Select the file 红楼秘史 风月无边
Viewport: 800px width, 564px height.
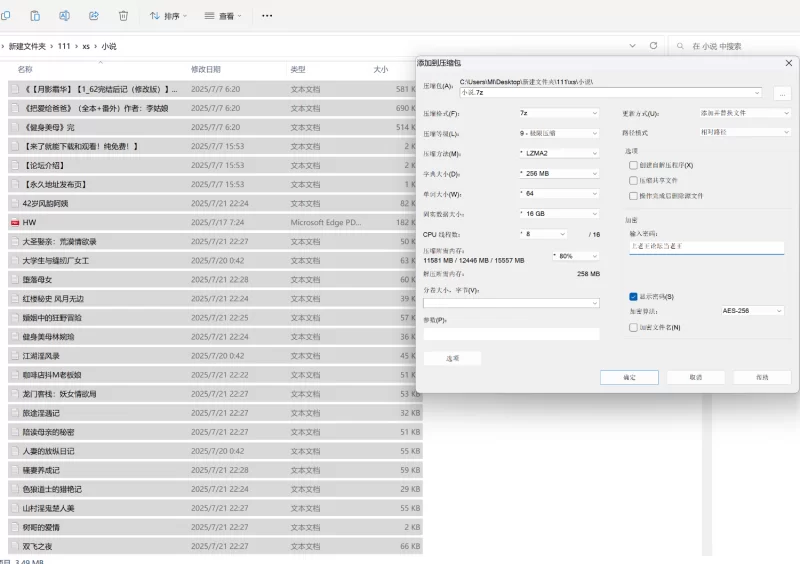215,299
